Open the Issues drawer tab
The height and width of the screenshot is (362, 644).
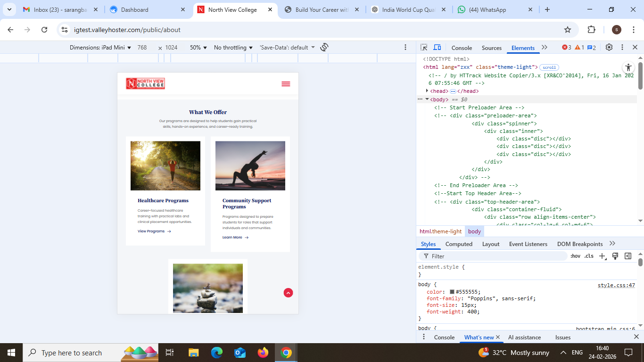pos(563,337)
